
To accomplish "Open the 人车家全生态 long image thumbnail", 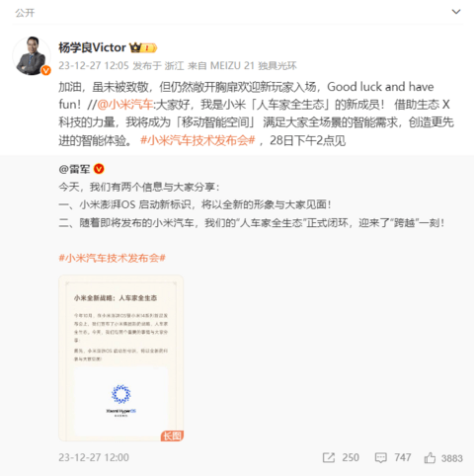I will (120, 357).
